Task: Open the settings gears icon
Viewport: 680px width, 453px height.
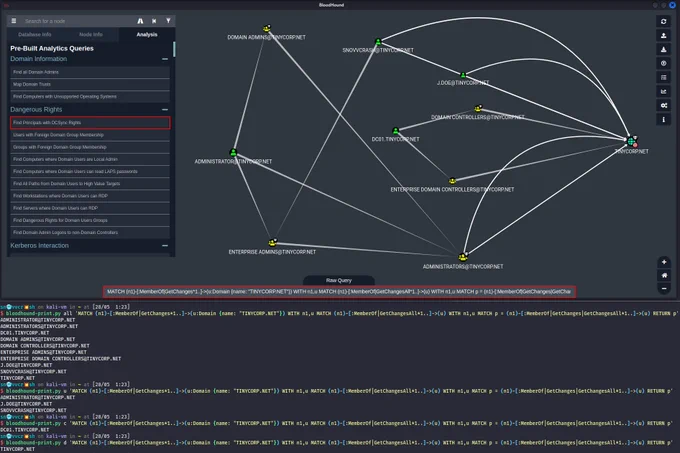Action: point(664,105)
